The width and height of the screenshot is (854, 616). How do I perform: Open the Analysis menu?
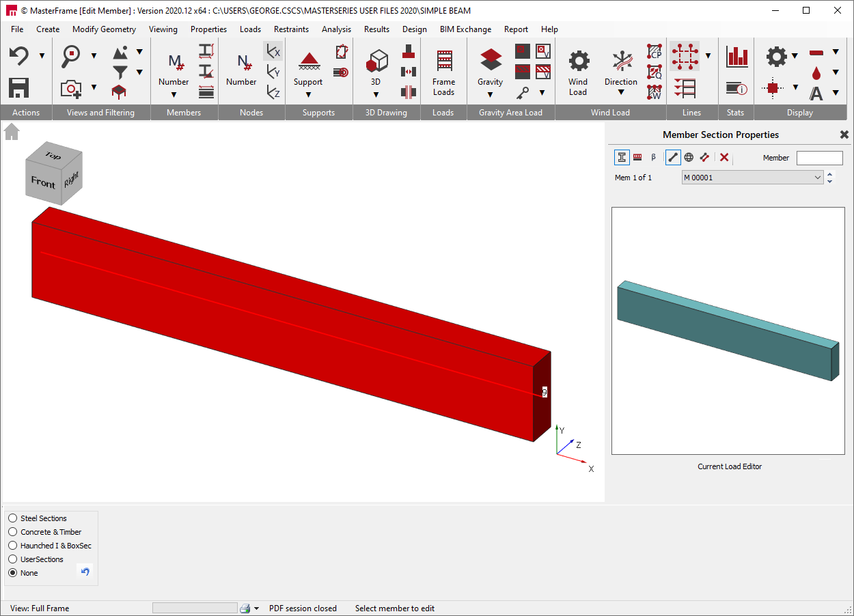pos(336,29)
